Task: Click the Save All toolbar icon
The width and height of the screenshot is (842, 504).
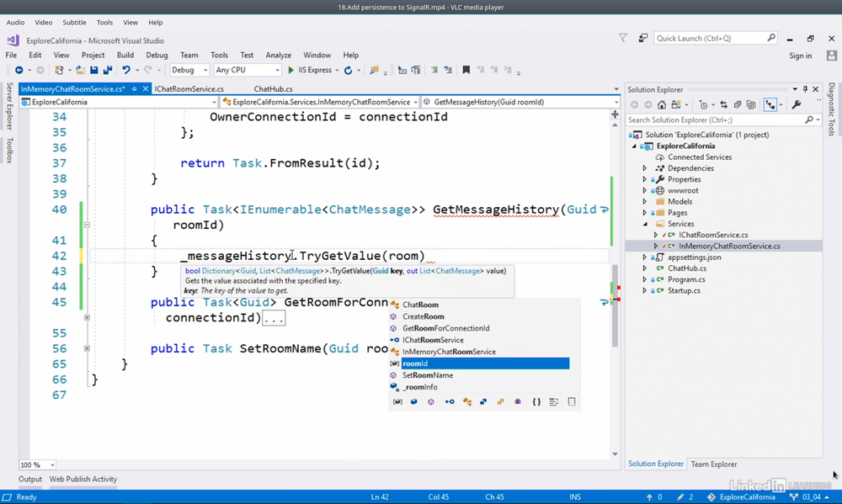Action: click(x=107, y=71)
